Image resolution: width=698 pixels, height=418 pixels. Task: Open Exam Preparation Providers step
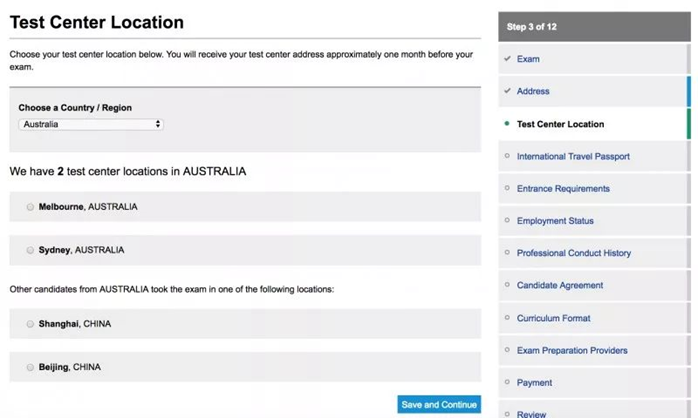(572, 350)
